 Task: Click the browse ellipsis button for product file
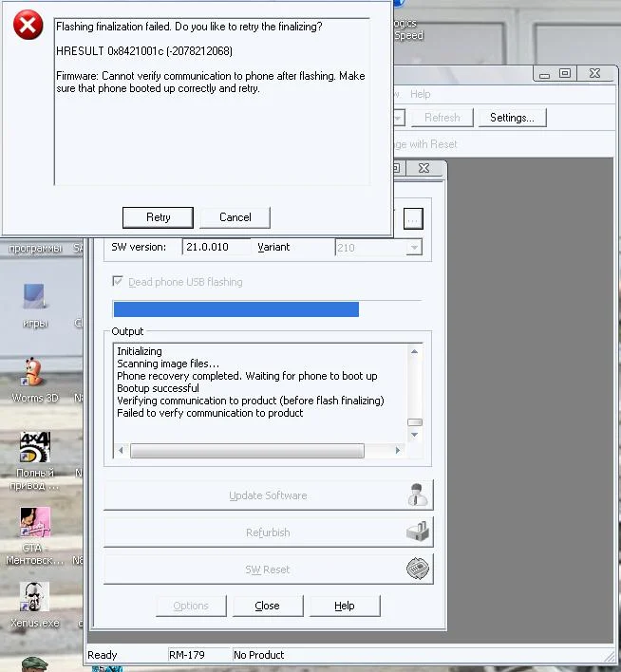[x=413, y=219]
